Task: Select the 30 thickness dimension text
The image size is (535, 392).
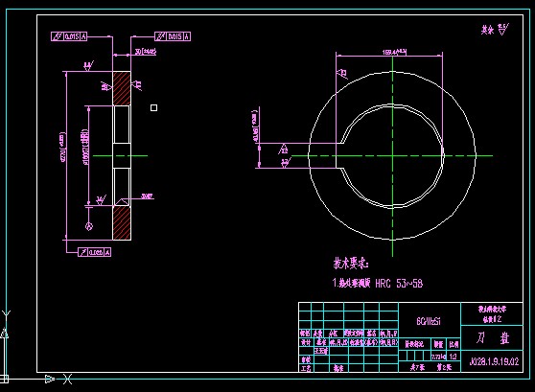Action: coord(146,52)
